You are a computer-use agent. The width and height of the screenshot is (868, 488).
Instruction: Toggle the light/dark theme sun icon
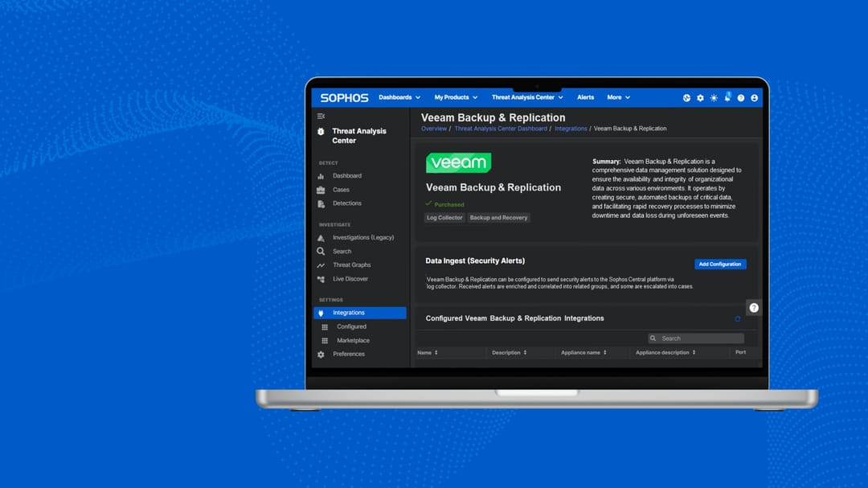coord(714,98)
